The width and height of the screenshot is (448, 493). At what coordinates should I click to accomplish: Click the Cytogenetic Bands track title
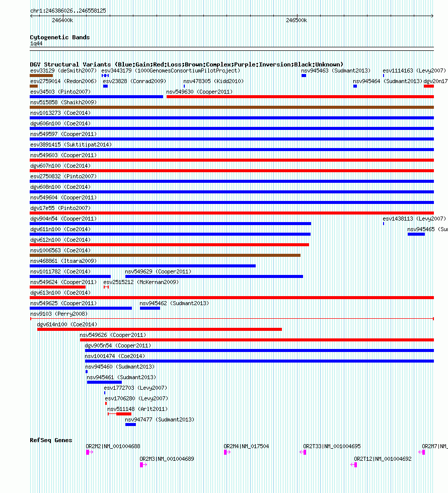point(60,37)
